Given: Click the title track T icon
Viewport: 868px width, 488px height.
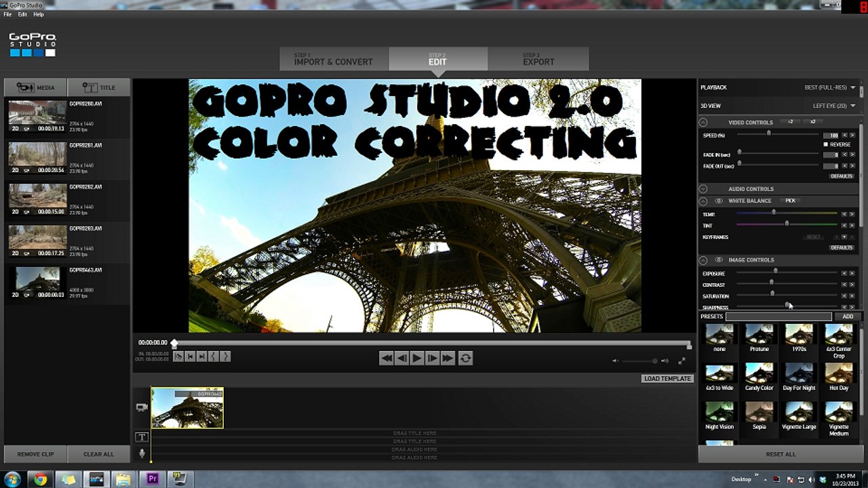Looking at the screenshot, I should click(142, 437).
